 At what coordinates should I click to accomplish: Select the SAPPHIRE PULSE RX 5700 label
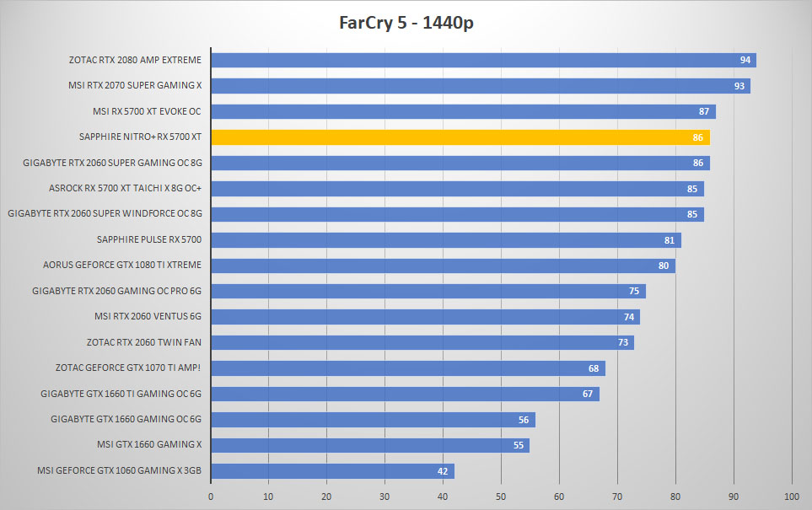pos(149,239)
